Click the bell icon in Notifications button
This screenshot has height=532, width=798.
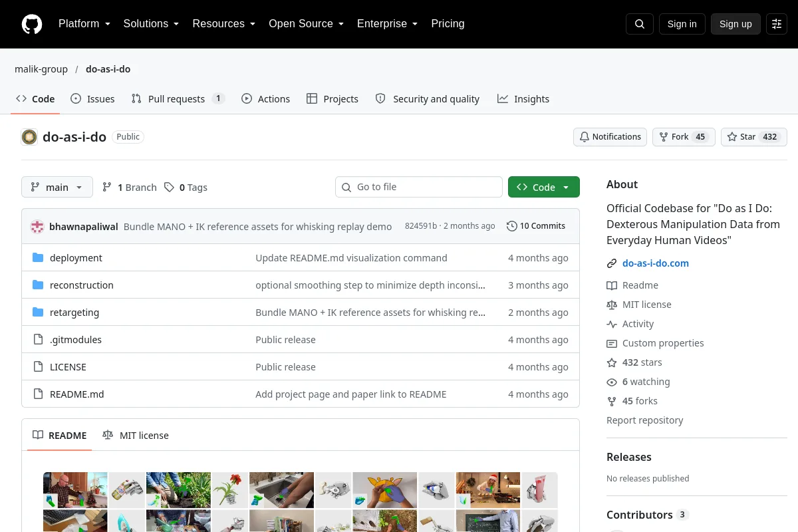585,137
